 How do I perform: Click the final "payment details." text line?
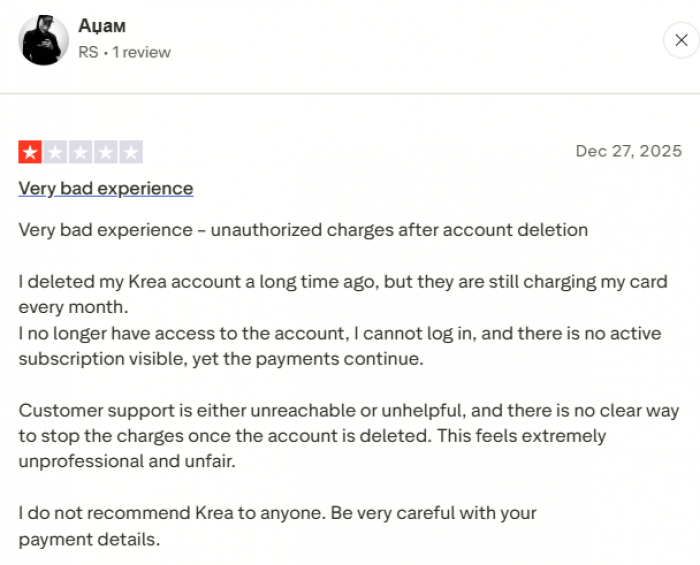click(x=89, y=539)
